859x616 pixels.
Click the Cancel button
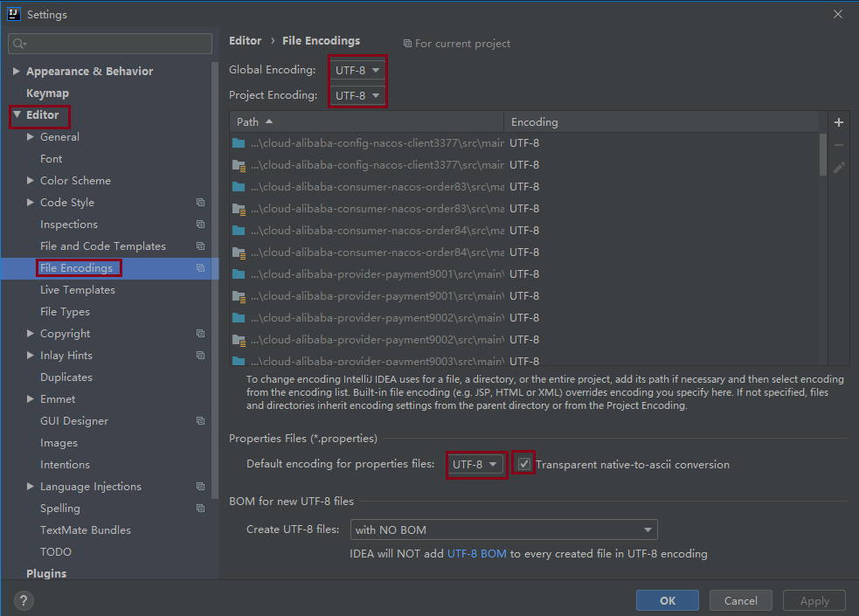pyautogui.click(x=741, y=600)
